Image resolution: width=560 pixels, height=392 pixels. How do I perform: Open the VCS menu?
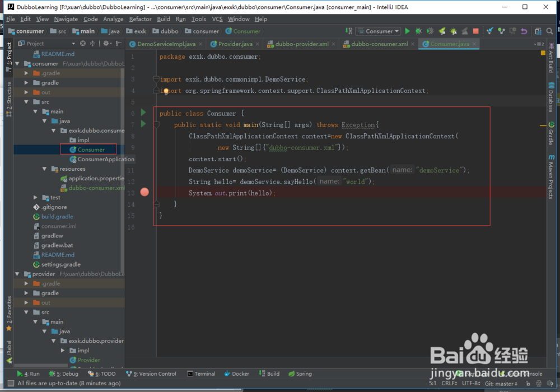point(217,19)
